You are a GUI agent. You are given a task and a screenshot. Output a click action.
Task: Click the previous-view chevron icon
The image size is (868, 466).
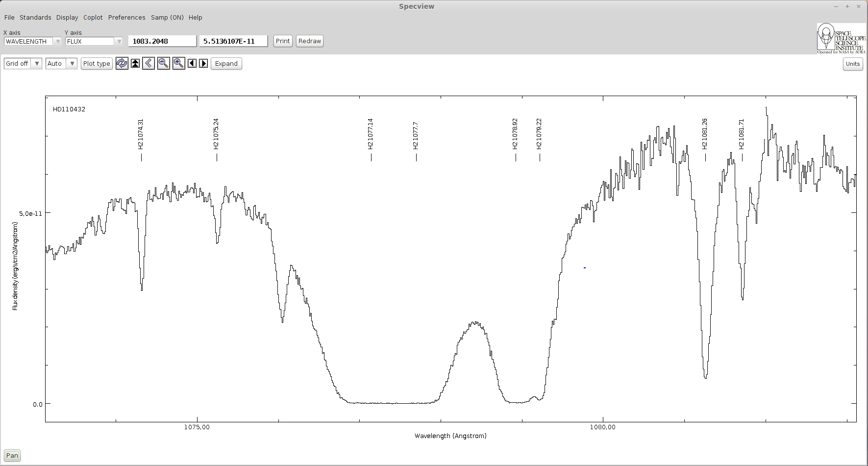tap(149, 63)
